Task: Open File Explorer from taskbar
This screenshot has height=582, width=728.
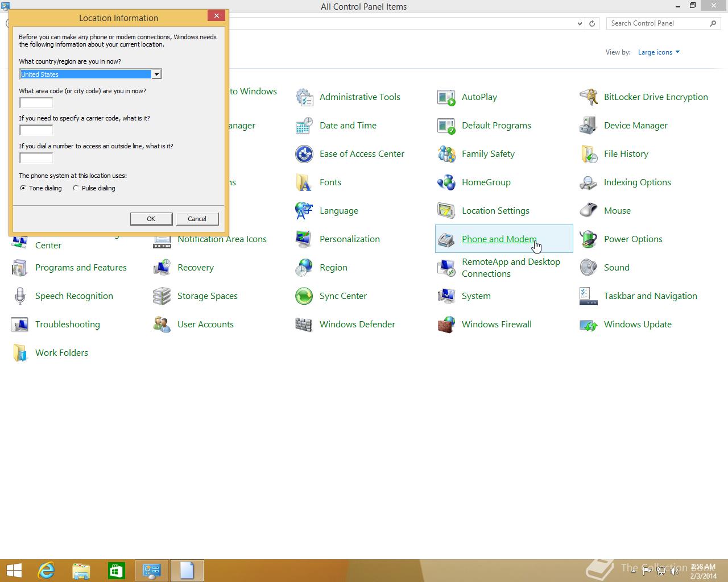Action: pyautogui.click(x=81, y=571)
